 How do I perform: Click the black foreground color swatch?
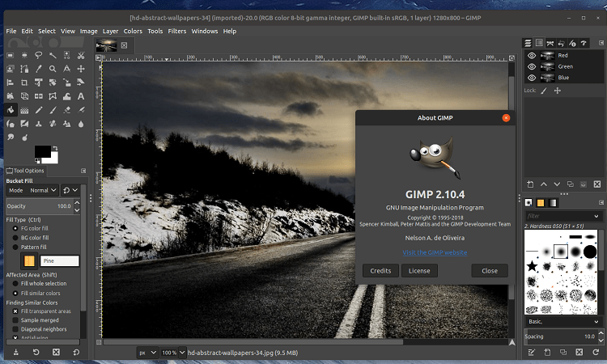point(43,151)
